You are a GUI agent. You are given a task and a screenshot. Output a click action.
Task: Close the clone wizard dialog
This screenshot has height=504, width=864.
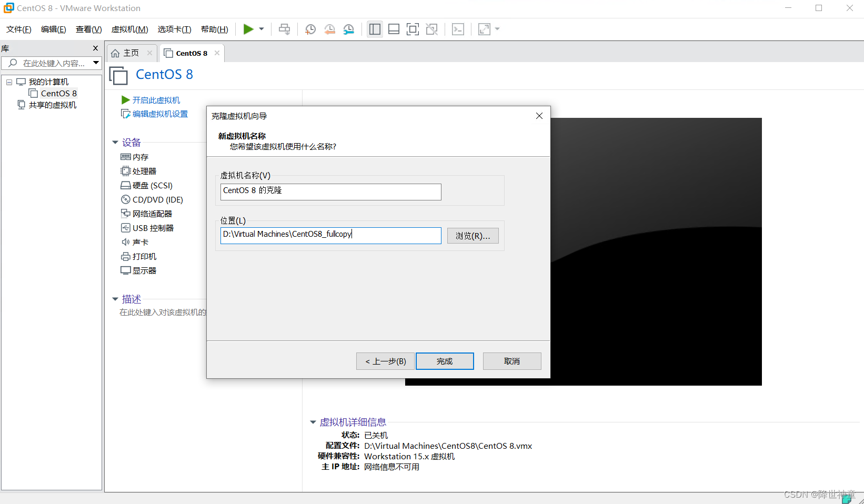pos(539,116)
